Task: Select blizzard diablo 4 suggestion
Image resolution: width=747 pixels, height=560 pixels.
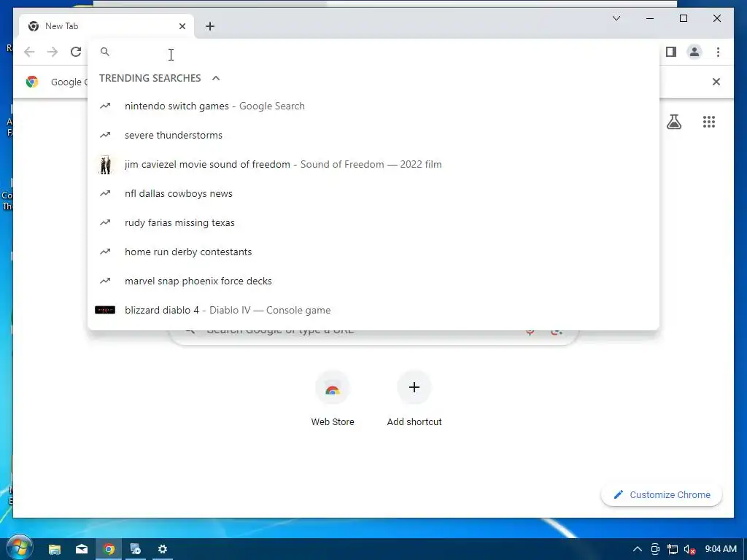Action: [373, 310]
